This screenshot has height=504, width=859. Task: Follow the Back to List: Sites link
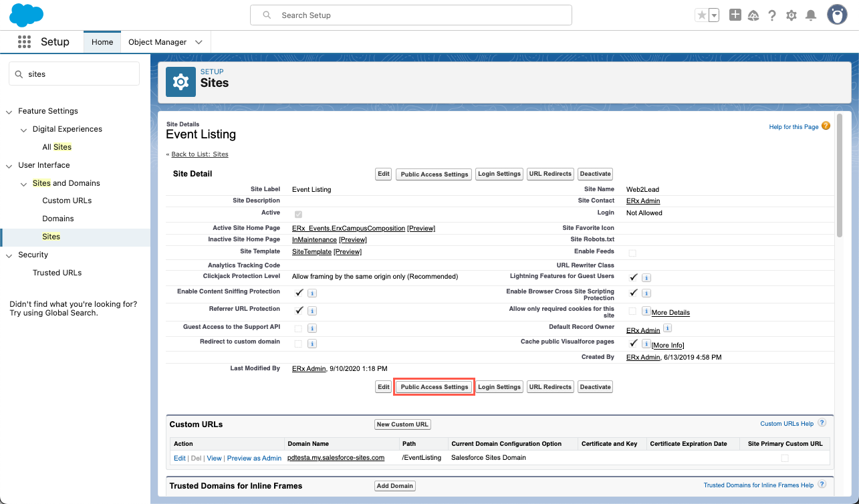pyautogui.click(x=199, y=154)
